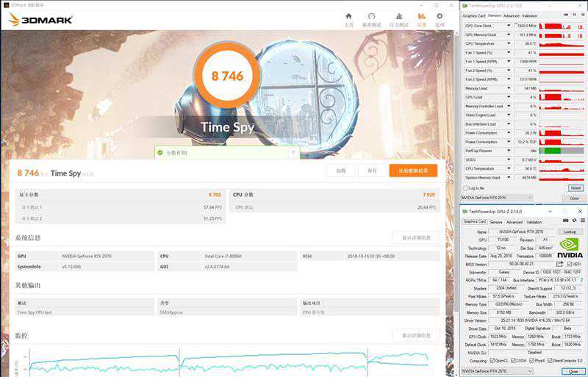Enable the Log to file checkbox
Screen dimensions: 588x377
[465, 188]
